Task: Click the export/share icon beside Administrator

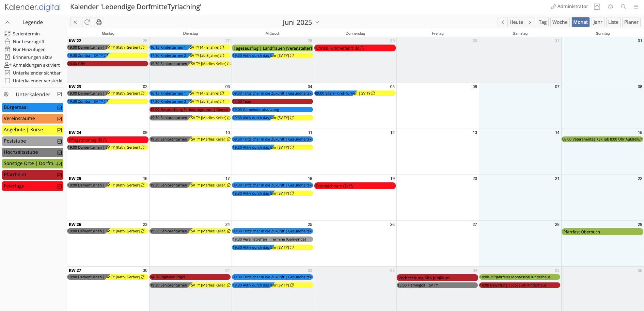Action: [597, 7]
